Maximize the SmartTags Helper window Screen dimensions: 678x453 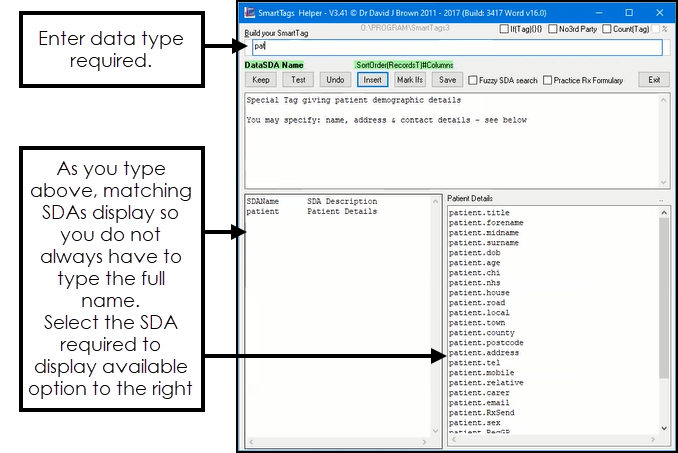[x=629, y=12]
